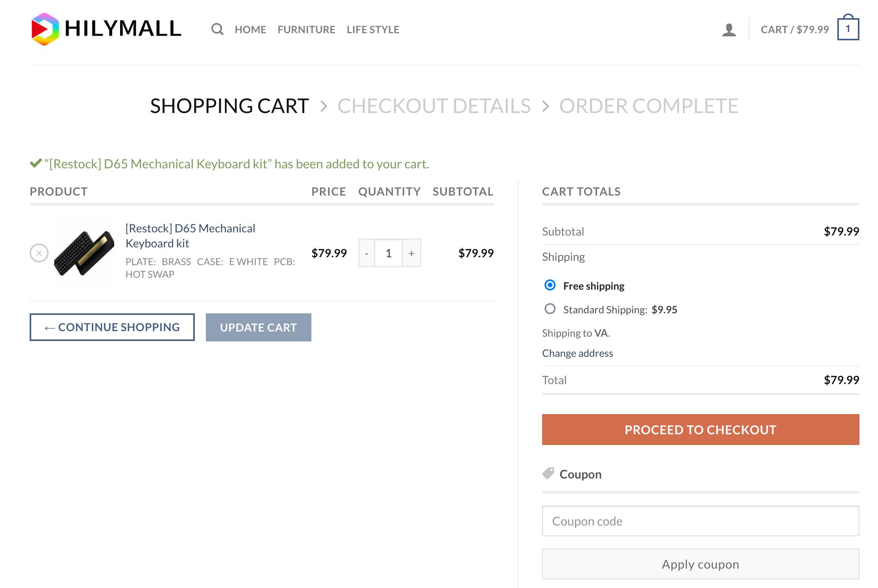The height and width of the screenshot is (588, 878).
Task: Decrease quantity with the minus button
Action: coord(366,253)
